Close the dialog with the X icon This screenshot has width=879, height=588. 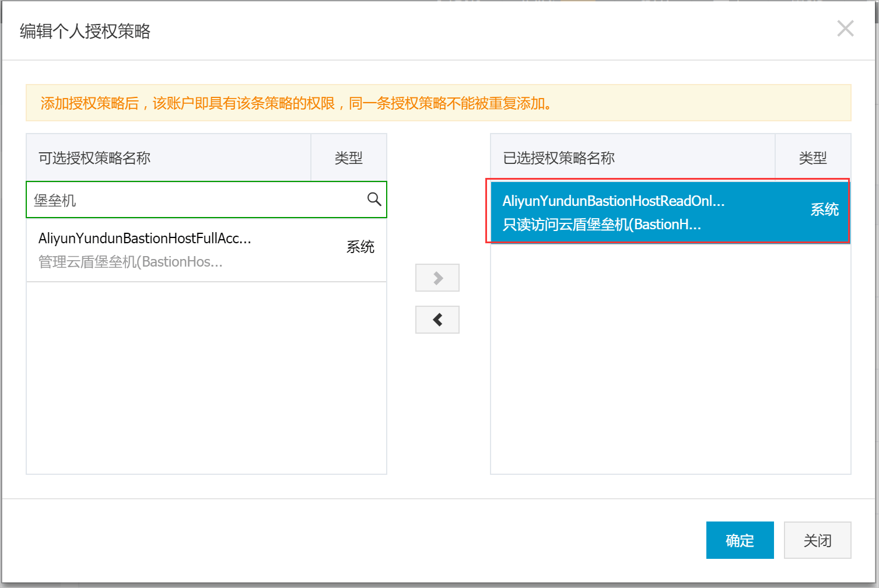pos(845,28)
